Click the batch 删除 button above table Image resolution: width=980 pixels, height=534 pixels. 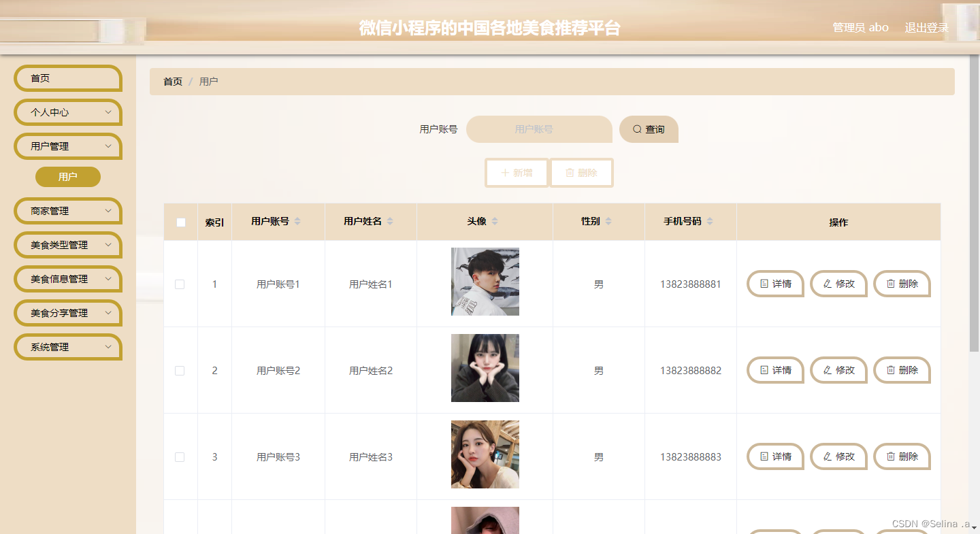tap(581, 173)
